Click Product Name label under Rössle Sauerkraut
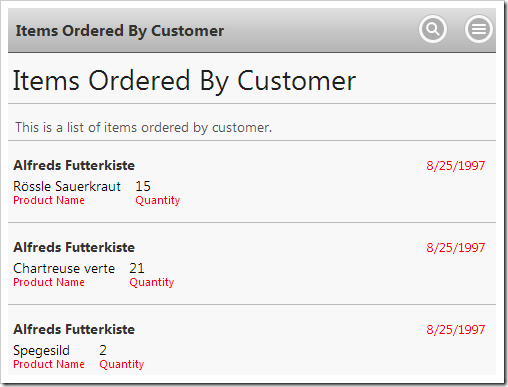 (x=49, y=200)
